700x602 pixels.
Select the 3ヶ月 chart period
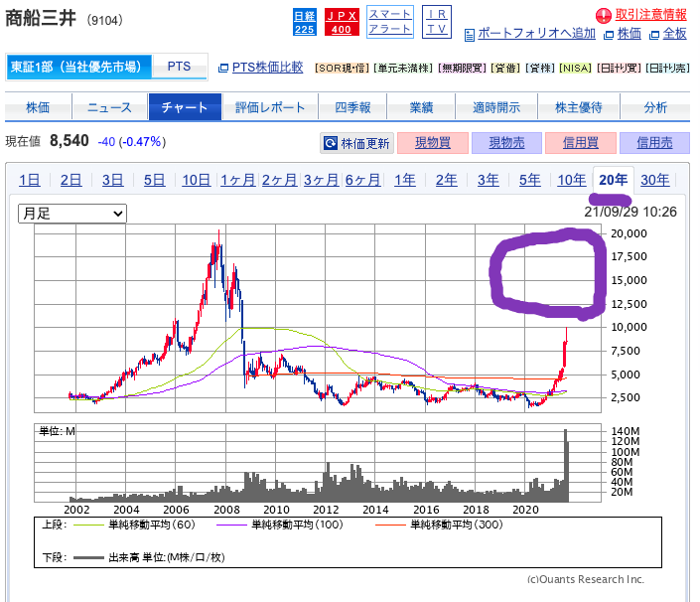(x=321, y=181)
